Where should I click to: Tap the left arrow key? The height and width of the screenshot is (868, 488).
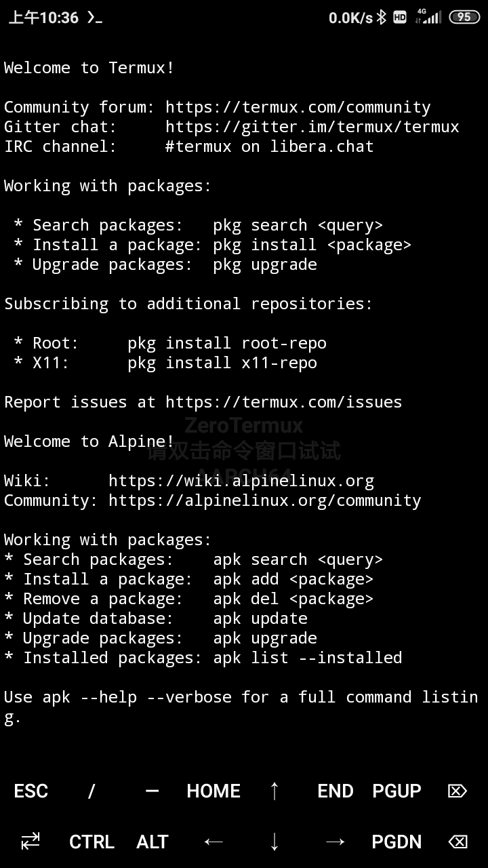coord(213,842)
